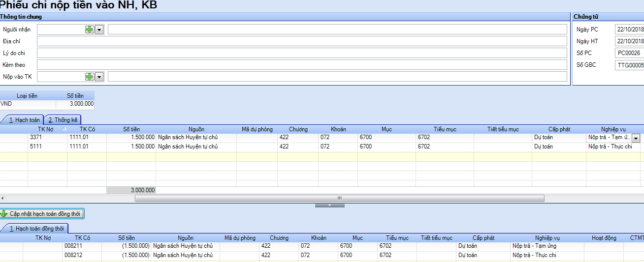
Task: Click the Kèm theo input field
Action: (x=302, y=65)
